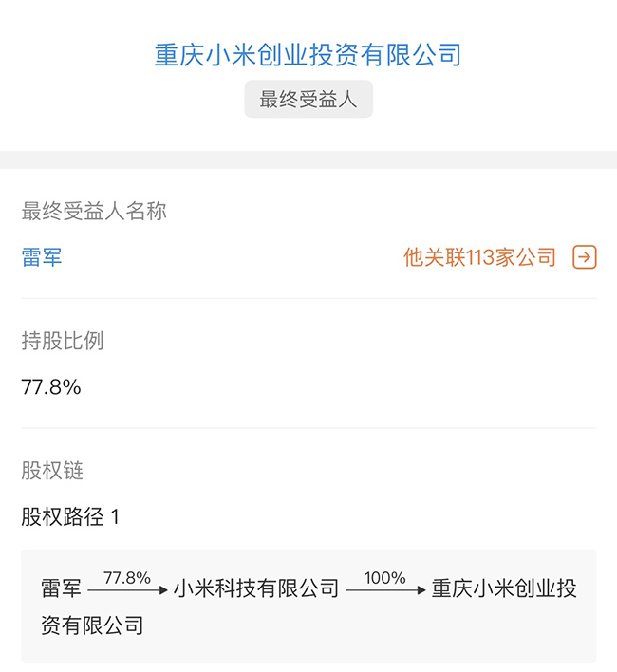Select the 77.8% shareholding value text
Screen dimensions: 617x672
pos(51,387)
